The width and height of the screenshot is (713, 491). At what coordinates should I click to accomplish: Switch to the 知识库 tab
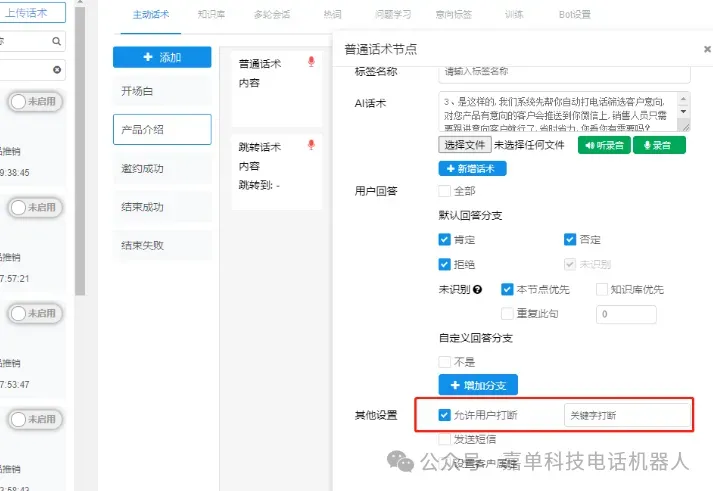point(211,15)
